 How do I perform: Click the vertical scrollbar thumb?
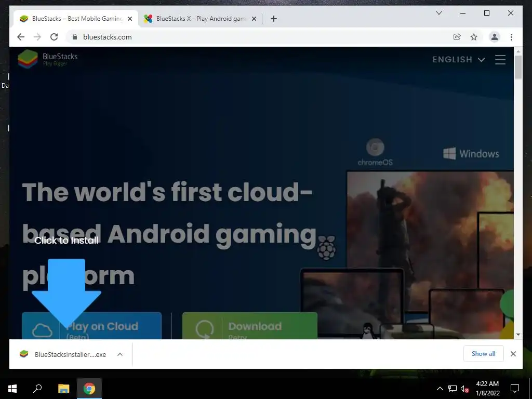click(x=518, y=67)
